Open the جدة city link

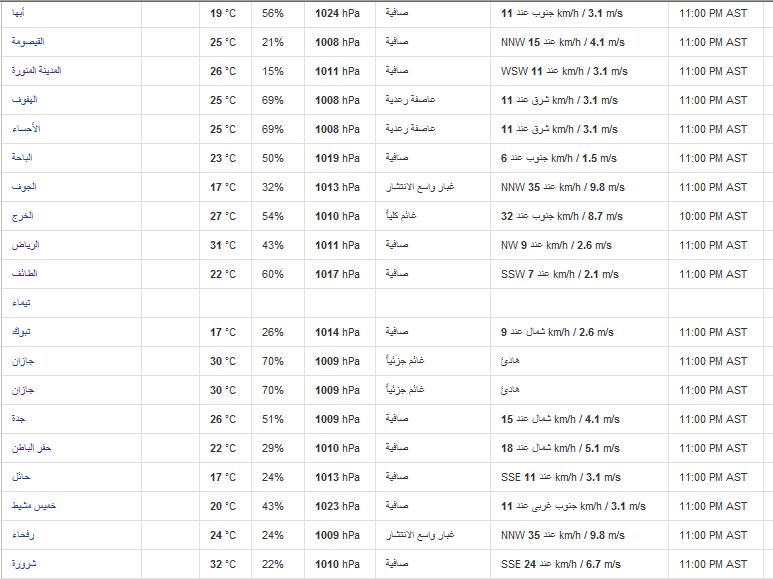click(x=18, y=419)
